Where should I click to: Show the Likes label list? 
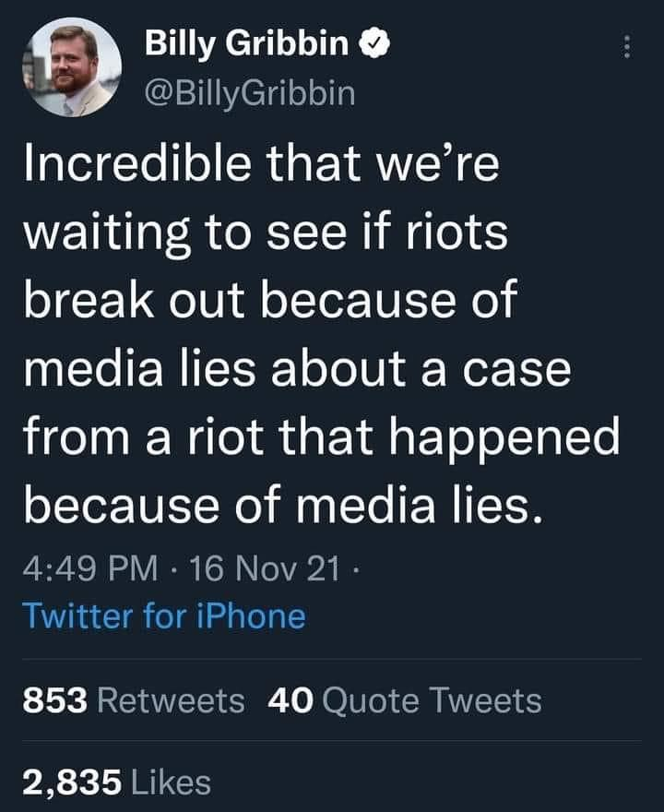click(x=171, y=782)
